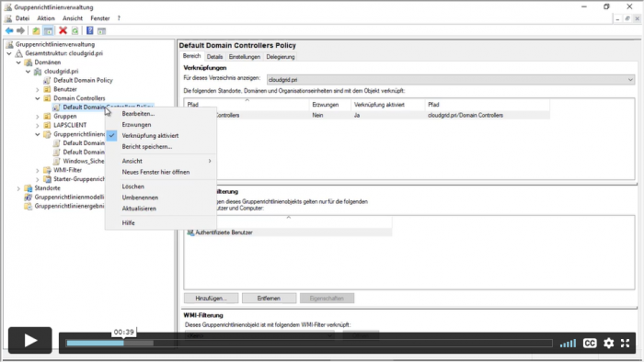Image resolution: width=644 pixels, height=362 pixels.
Task: Open the Aktion menu
Action: [46, 18]
